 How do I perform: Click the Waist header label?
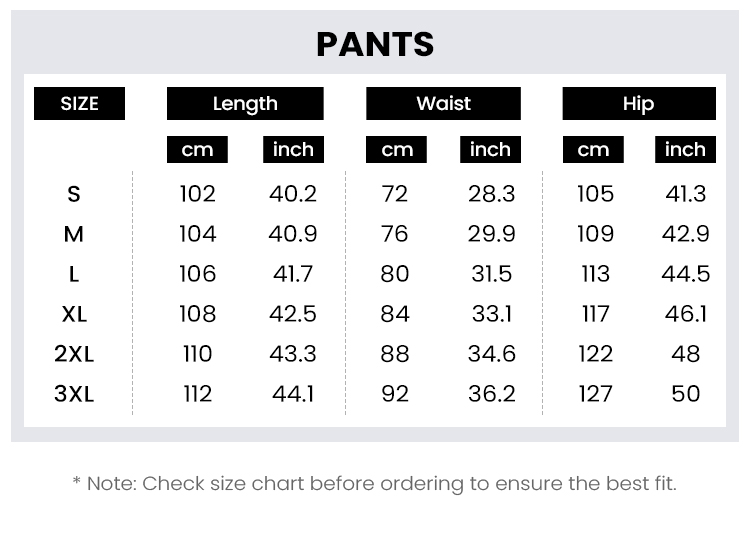[x=443, y=103]
